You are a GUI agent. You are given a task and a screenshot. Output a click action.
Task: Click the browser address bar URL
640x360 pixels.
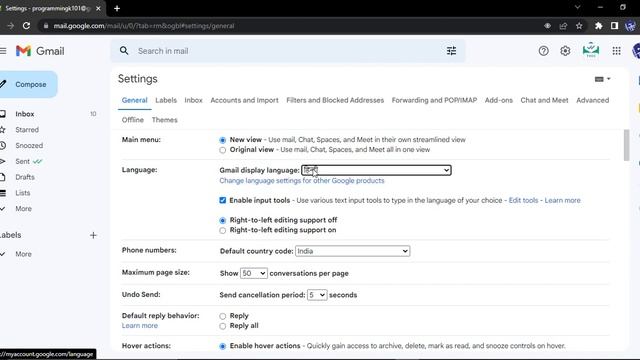(x=144, y=26)
